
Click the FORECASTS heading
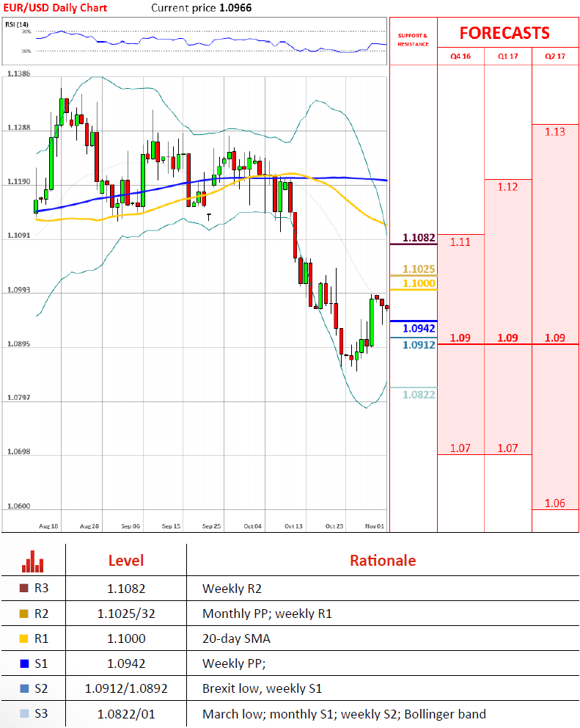(x=504, y=33)
